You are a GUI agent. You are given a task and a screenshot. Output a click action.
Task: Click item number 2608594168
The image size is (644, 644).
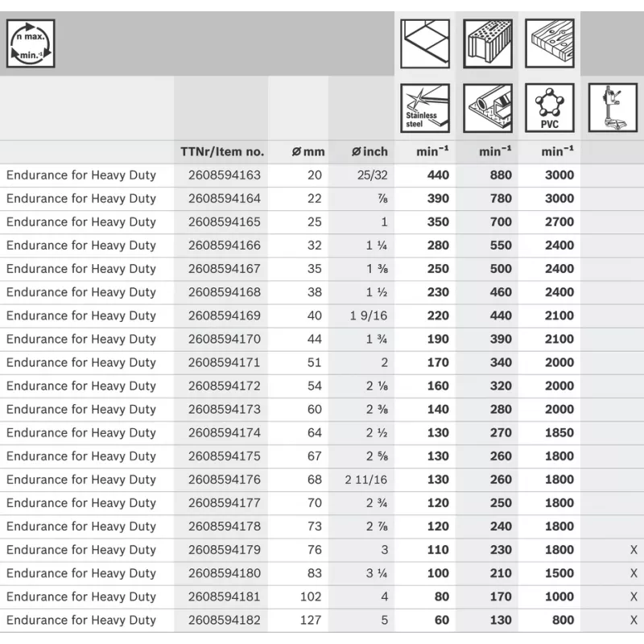225,292
